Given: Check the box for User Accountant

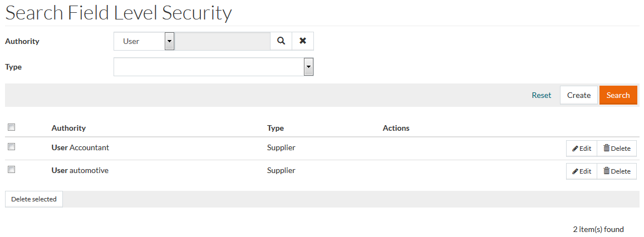Looking at the screenshot, I should point(11,147).
